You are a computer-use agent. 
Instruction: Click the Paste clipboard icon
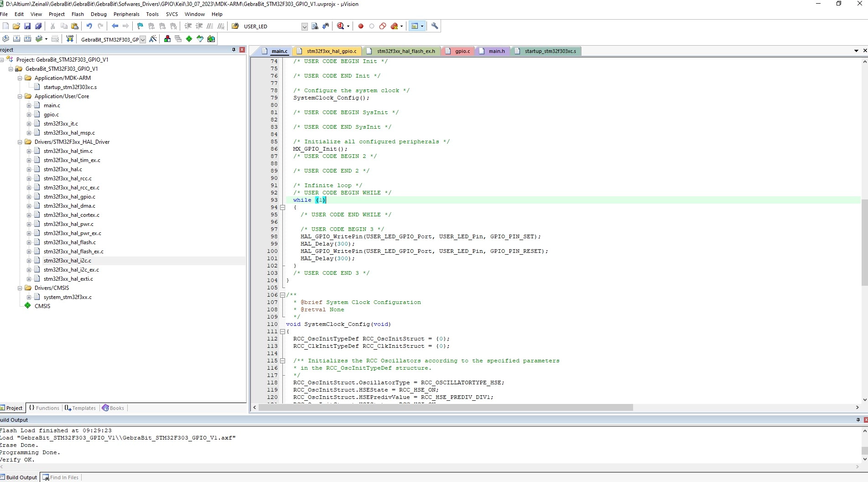tap(75, 26)
